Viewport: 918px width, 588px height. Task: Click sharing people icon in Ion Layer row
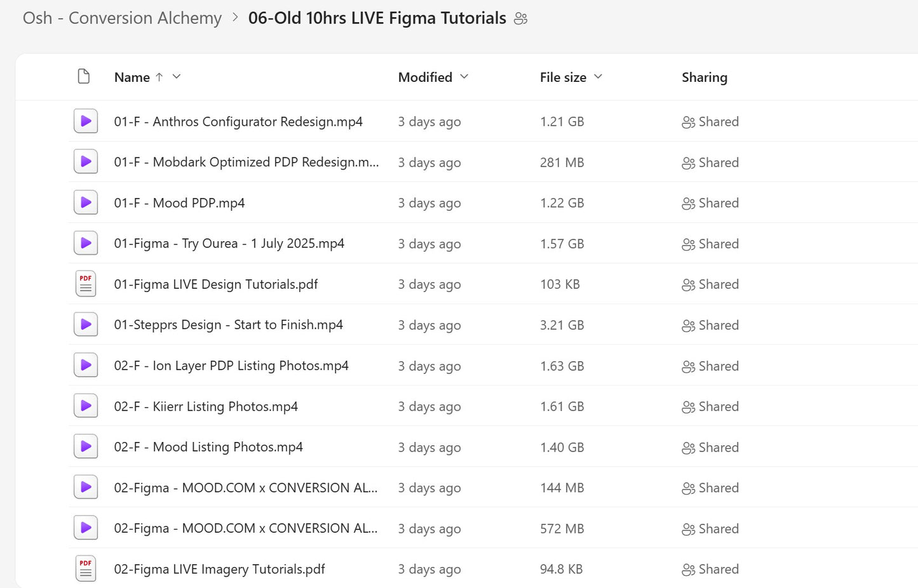tap(688, 366)
